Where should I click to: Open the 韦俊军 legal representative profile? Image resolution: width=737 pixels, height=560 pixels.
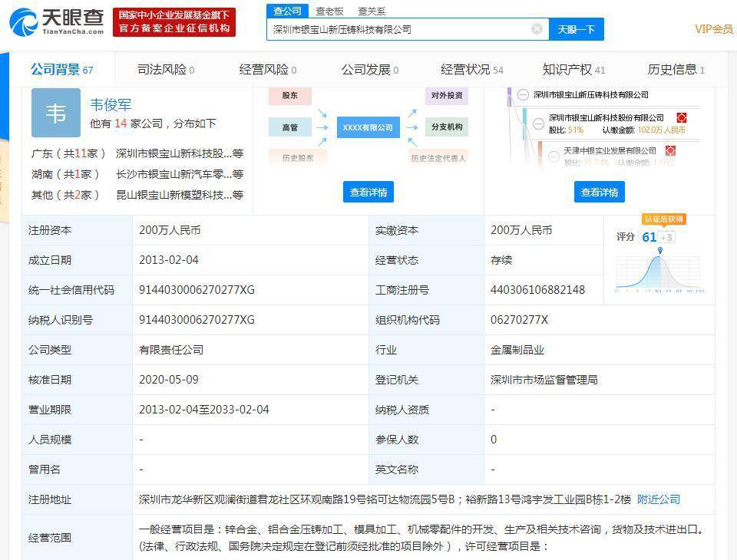click(x=111, y=104)
